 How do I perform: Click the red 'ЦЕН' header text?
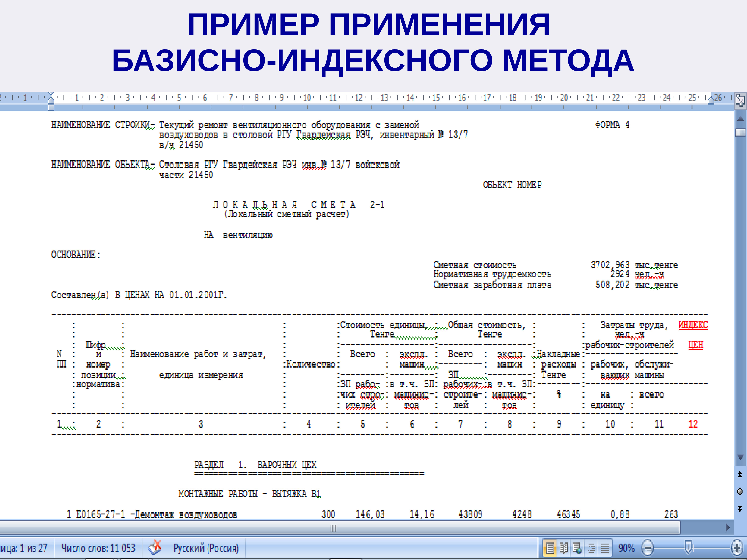click(696, 345)
